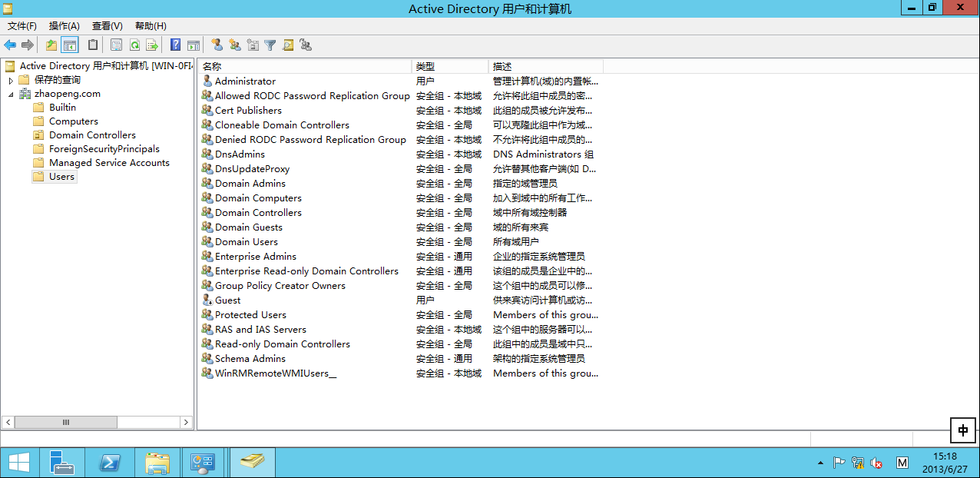Click the Back arrow in toolbar
Image resolution: width=980 pixels, height=478 pixels.
pyautogui.click(x=10, y=45)
